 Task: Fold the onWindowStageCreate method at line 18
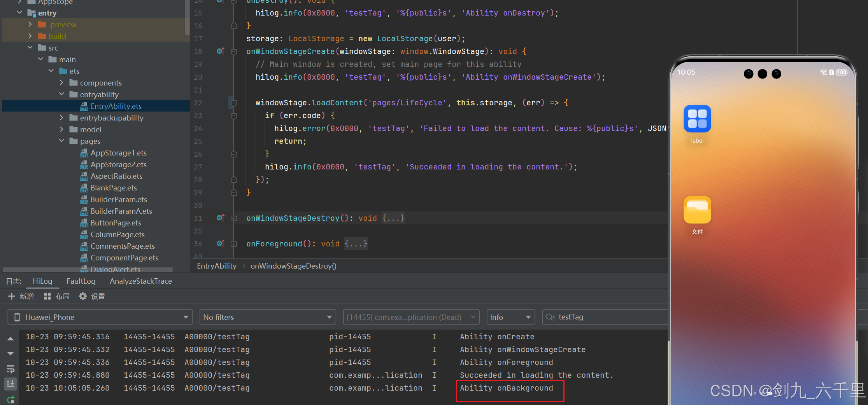(x=234, y=52)
